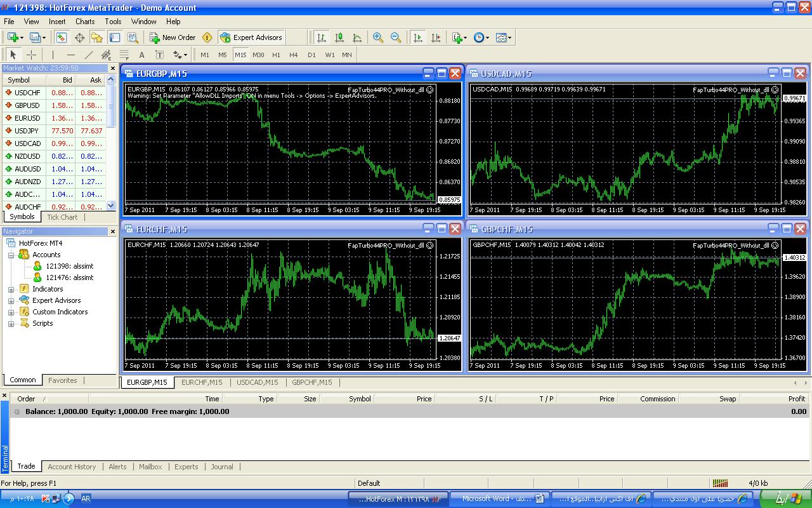
Task: Close the Navigator panel
Action: click(113, 231)
